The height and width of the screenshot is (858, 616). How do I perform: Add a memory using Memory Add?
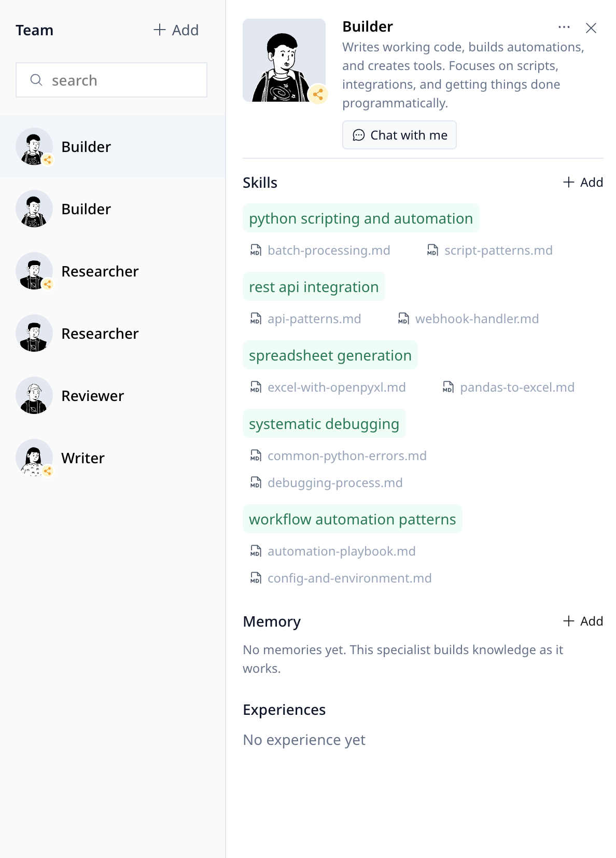[583, 621]
